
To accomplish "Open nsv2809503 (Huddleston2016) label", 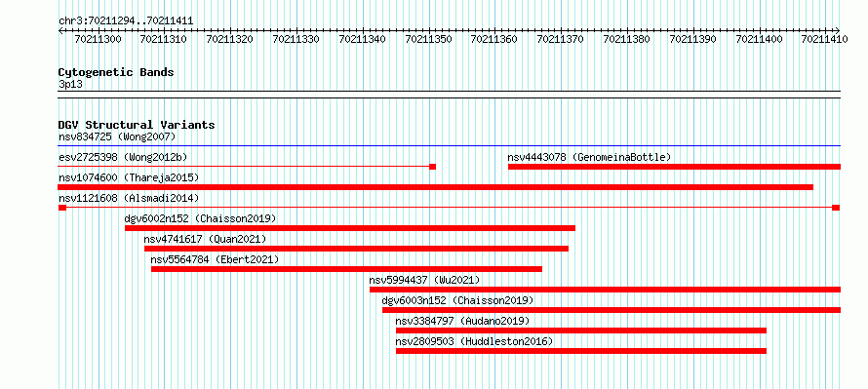I will tap(474, 341).
